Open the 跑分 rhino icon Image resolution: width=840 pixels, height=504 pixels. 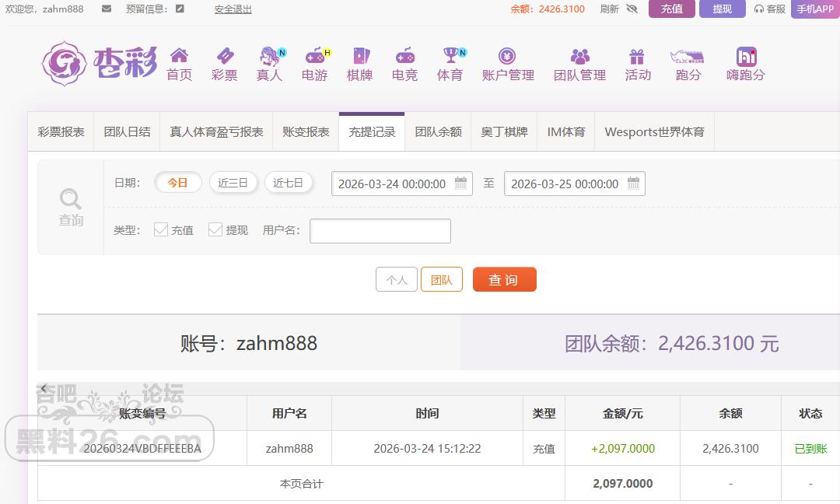[688, 57]
